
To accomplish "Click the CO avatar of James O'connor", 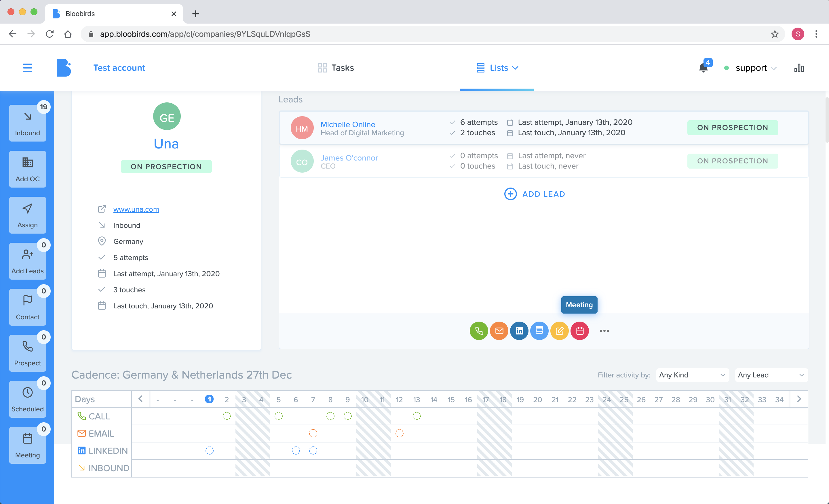I will (x=302, y=161).
